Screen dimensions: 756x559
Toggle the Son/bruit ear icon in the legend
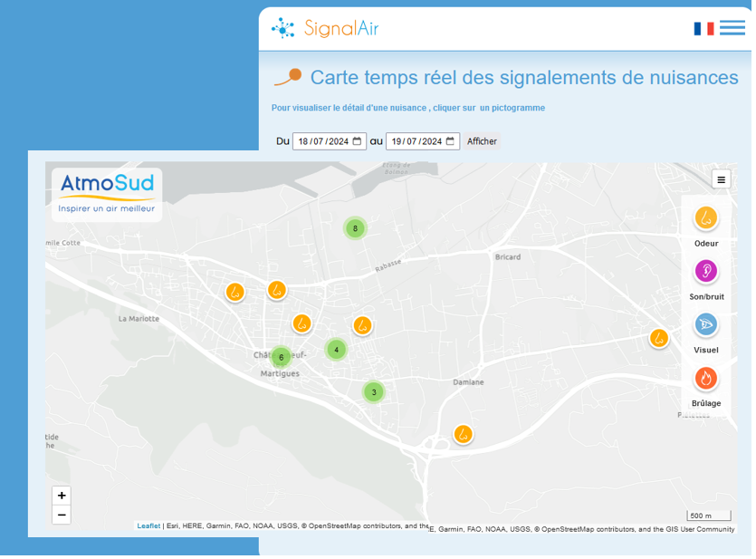(706, 272)
